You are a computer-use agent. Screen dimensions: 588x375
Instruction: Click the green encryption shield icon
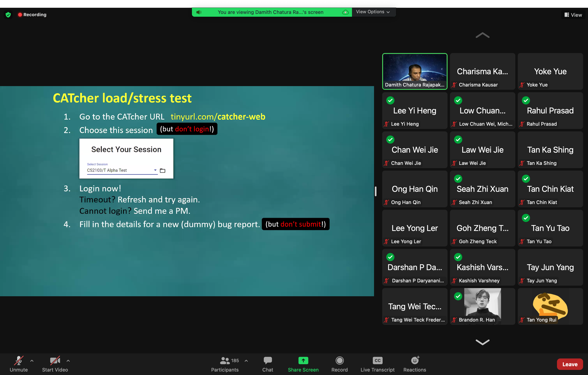(x=8, y=15)
